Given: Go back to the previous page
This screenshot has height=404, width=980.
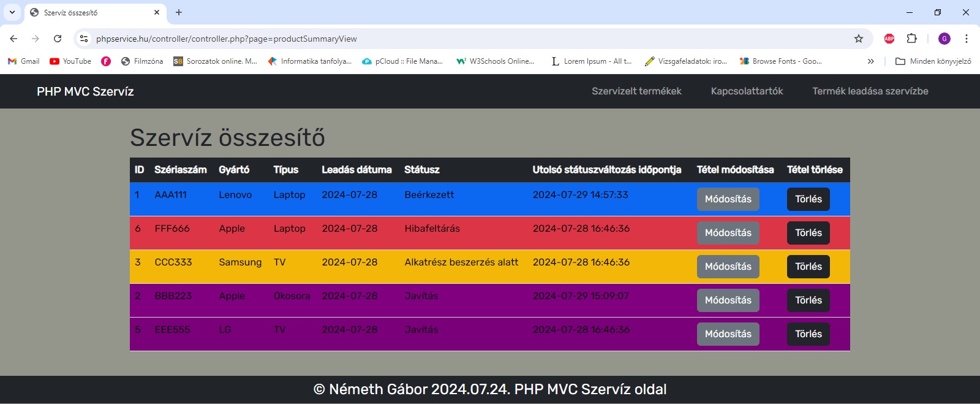Looking at the screenshot, I should [13, 39].
